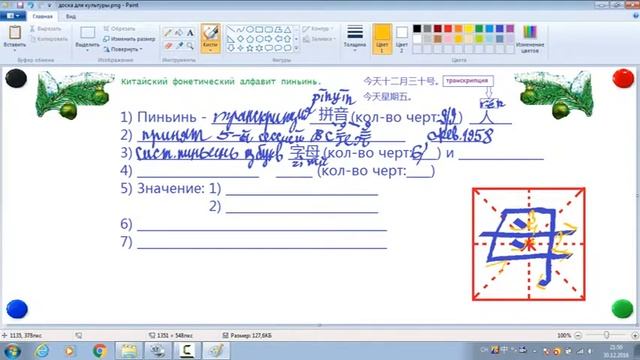The width and height of the screenshot is (640, 360).
Task: Switch to the Вид tab
Action: click(x=71, y=17)
